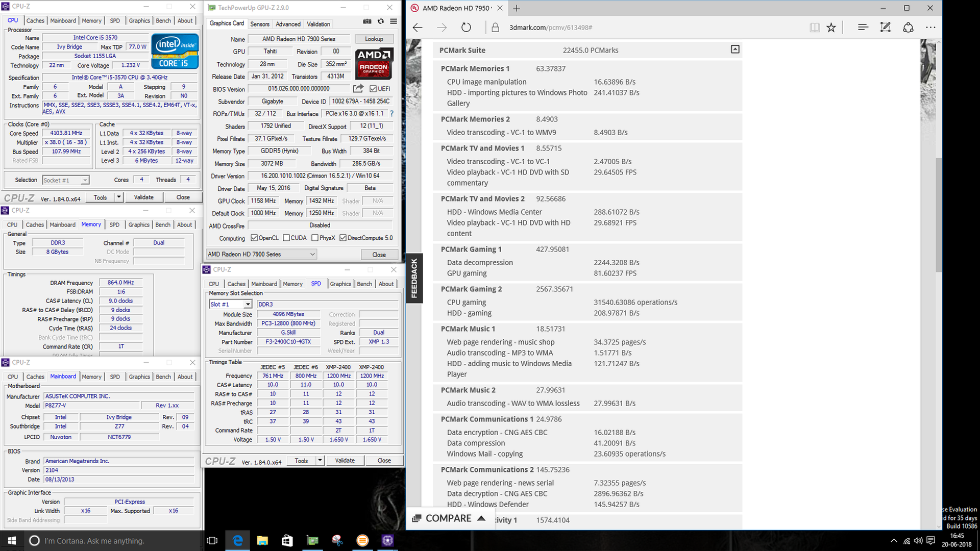Screen dimensions: 980x551
Task: Click Validate in SPD CPU-Z window
Action: [x=345, y=461]
